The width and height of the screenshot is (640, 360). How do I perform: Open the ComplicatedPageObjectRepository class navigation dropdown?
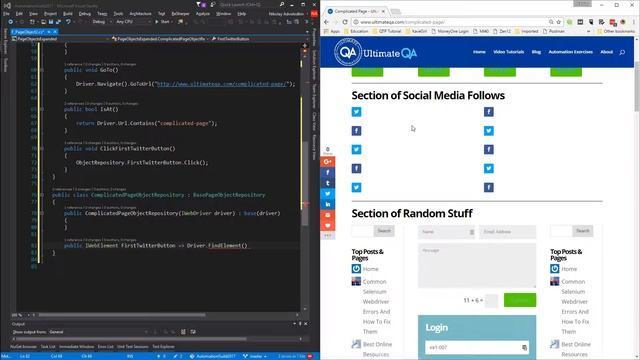pyautogui.click(x=160, y=39)
